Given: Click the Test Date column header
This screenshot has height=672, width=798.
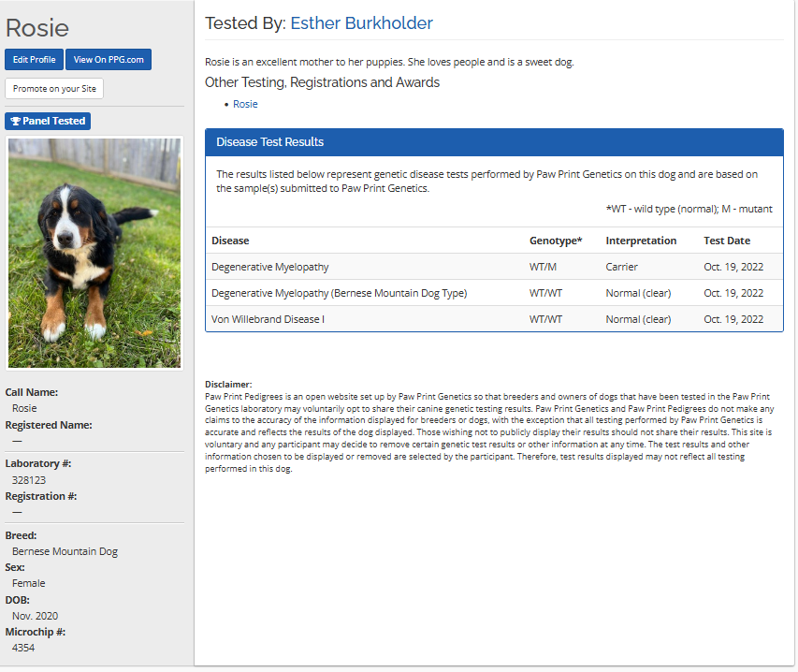Looking at the screenshot, I should tap(727, 241).
